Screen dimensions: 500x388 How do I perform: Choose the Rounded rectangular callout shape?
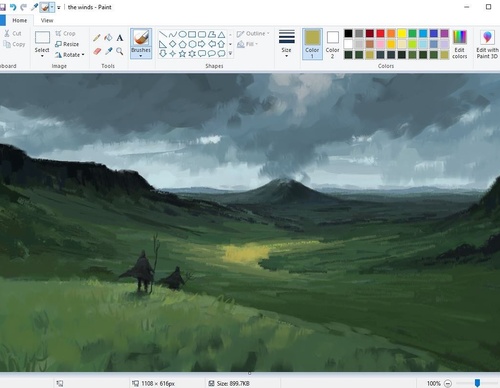[x=202, y=54]
